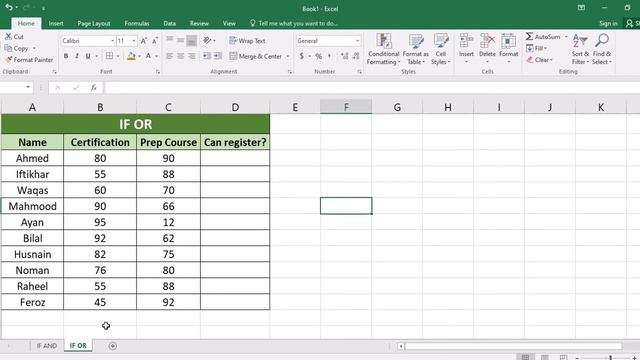Open the Formulas ribbon tab
Image resolution: width=640 pixels, height=360 pixels.
(x=137, y=23)
